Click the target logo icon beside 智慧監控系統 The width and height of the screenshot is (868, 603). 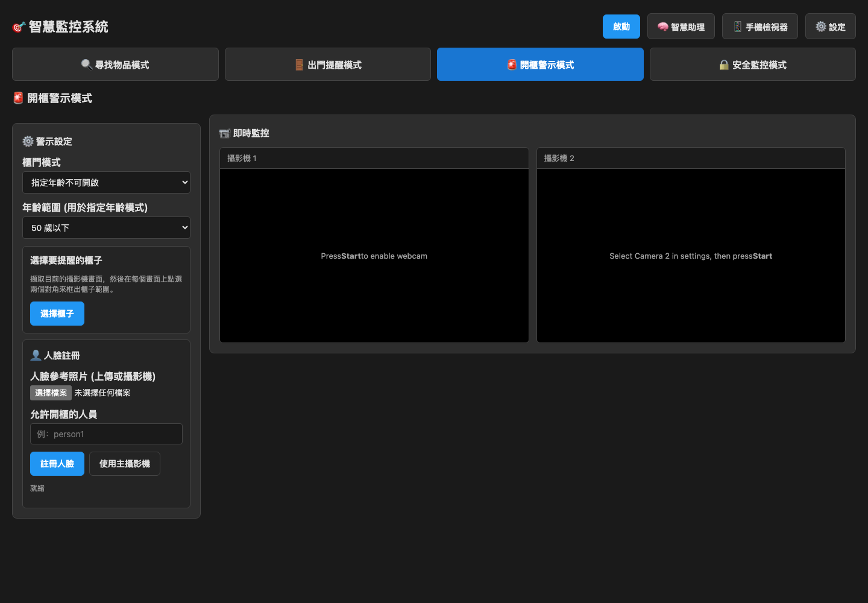click(x=19, y=27)
